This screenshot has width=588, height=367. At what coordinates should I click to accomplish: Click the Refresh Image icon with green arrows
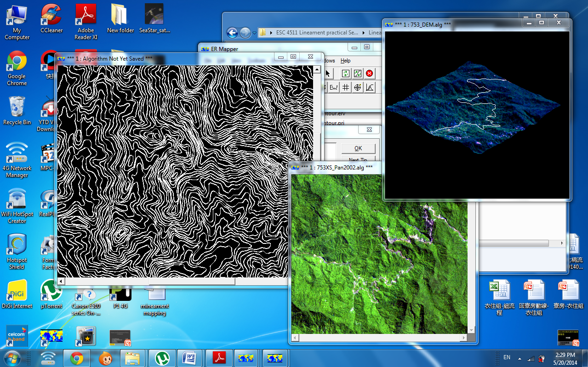point(345,73)
